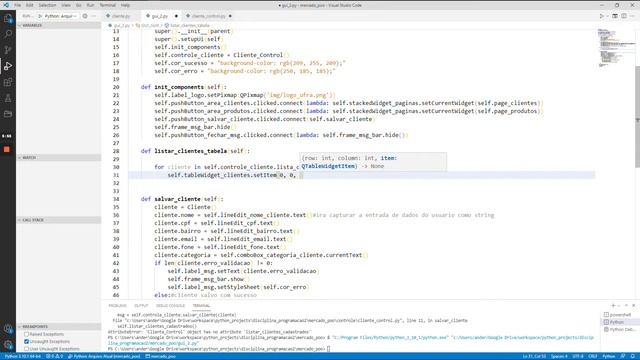The image size is (640, 360).
Task: Switch to OUTPUT panel tab
Action: click(141, 306)
